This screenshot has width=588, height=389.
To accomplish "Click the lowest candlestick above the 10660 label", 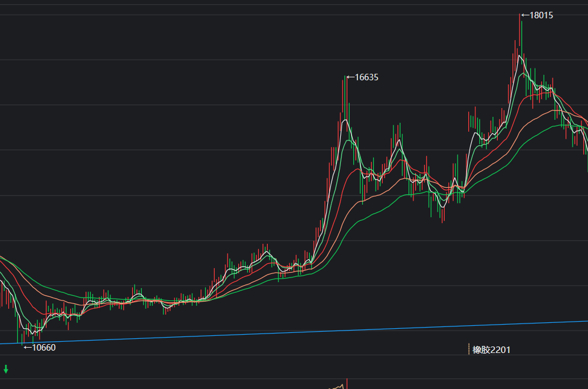I will 22,336.
